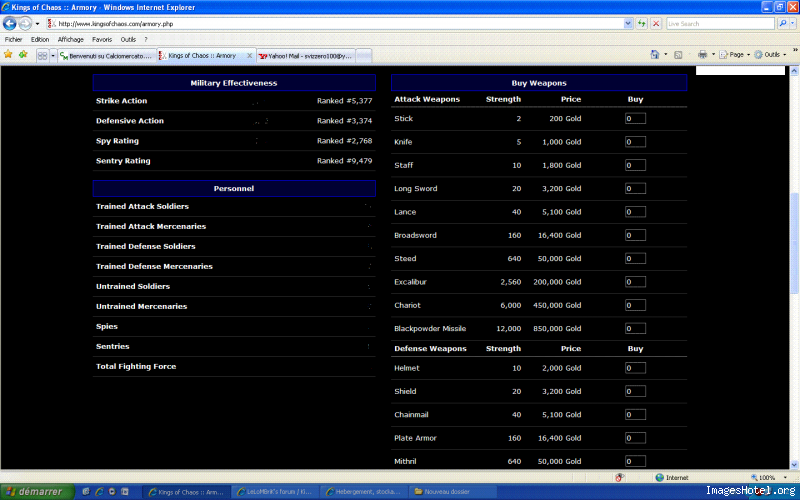Screen dimensions: 800x500
Task: Click the Knife buy quantity field
Action: pos(635,142)
